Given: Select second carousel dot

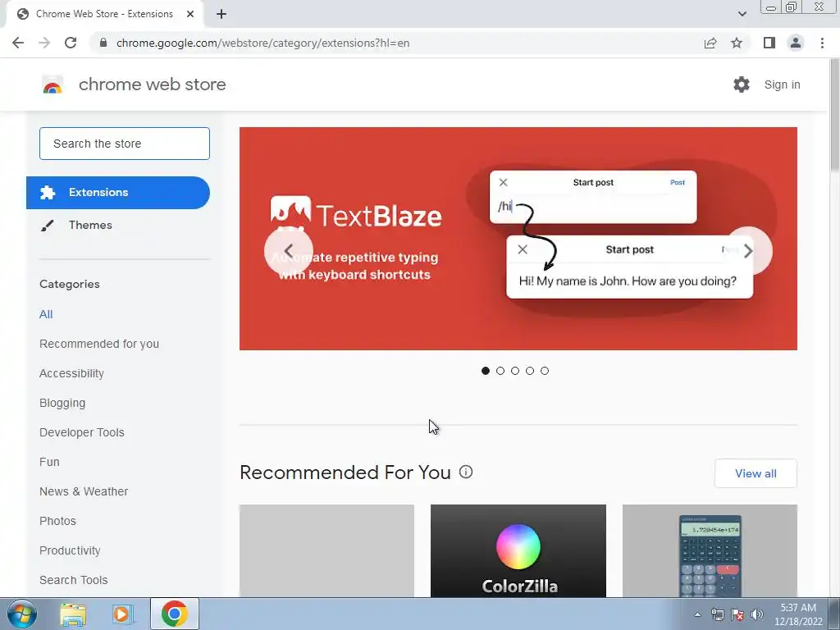Looking at the screenshot, I should pyautogui.click(x=500, y=371).
